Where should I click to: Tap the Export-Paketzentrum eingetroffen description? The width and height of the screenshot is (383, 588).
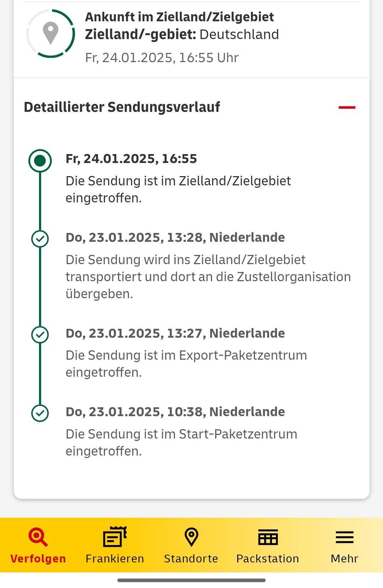186,364
